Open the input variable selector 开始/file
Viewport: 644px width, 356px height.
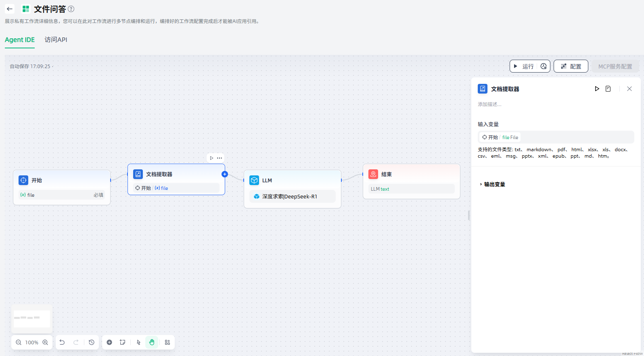pos(556,137)
